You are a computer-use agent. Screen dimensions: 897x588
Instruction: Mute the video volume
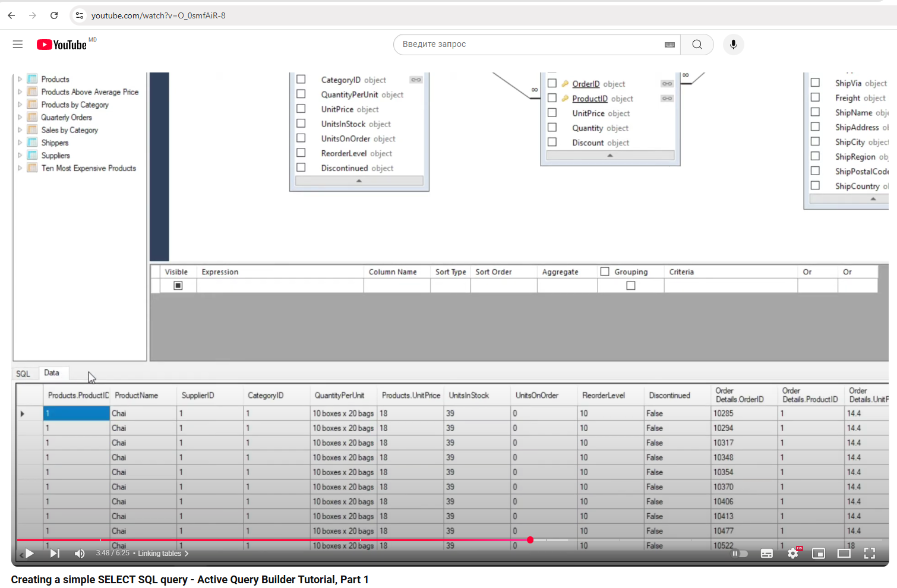80,554
